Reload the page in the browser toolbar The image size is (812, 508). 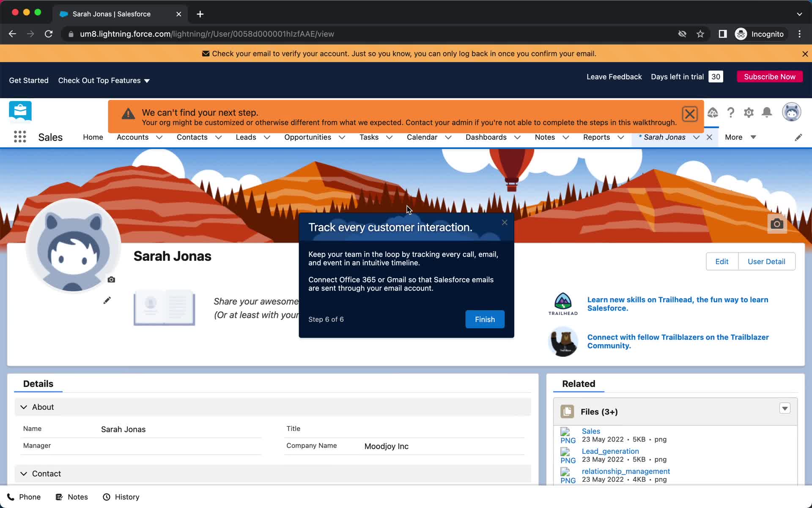pyautogui.click(x=49, y=34)
